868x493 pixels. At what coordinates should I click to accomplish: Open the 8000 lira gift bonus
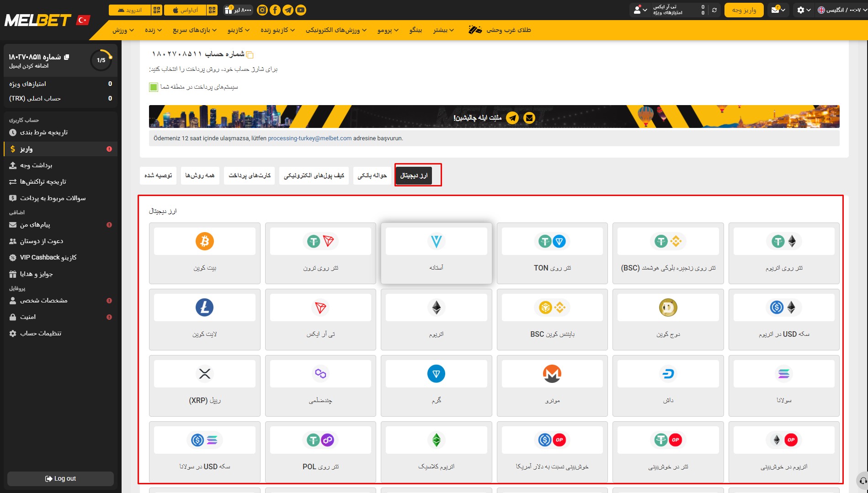(238, 10)
